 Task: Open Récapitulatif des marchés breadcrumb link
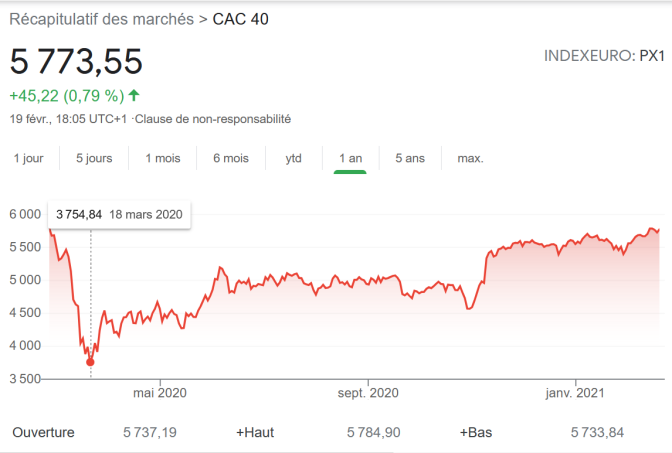tap(102, 19)
